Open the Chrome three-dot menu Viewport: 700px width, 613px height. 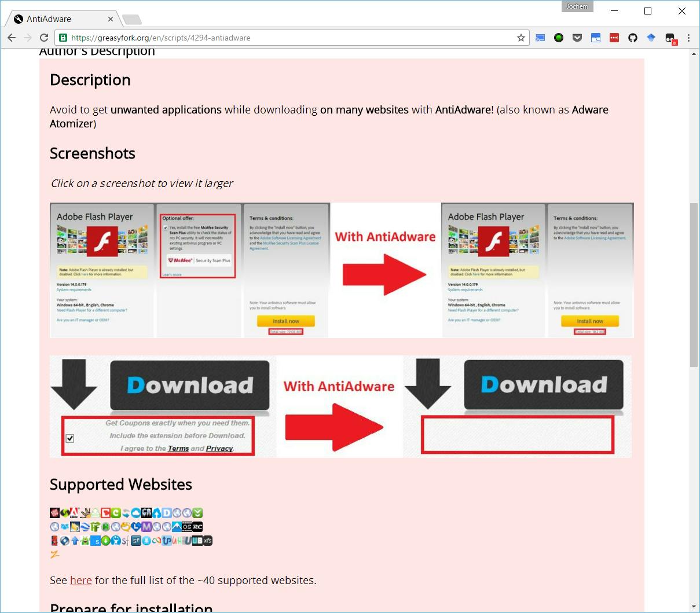(x=688, y=38)
